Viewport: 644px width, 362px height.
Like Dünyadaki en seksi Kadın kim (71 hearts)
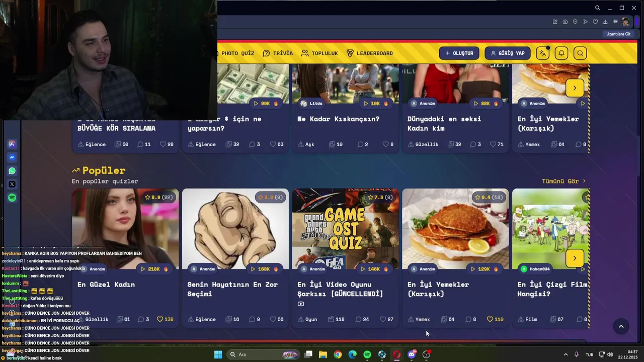[493, 144]
